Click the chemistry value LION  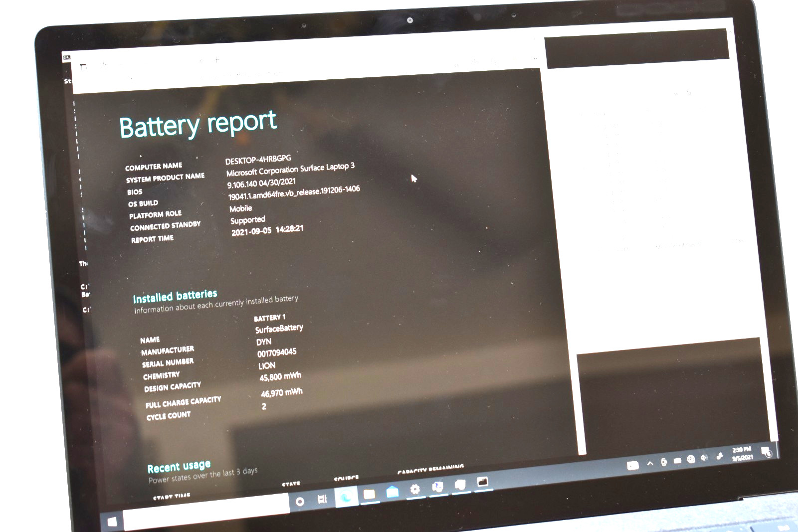pyautogui.click(x=266, y=366)
